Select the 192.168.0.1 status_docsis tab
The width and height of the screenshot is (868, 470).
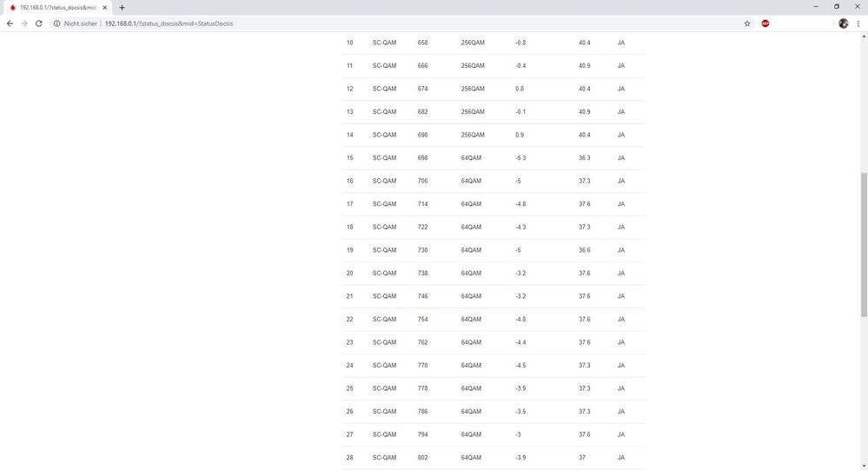56,8
